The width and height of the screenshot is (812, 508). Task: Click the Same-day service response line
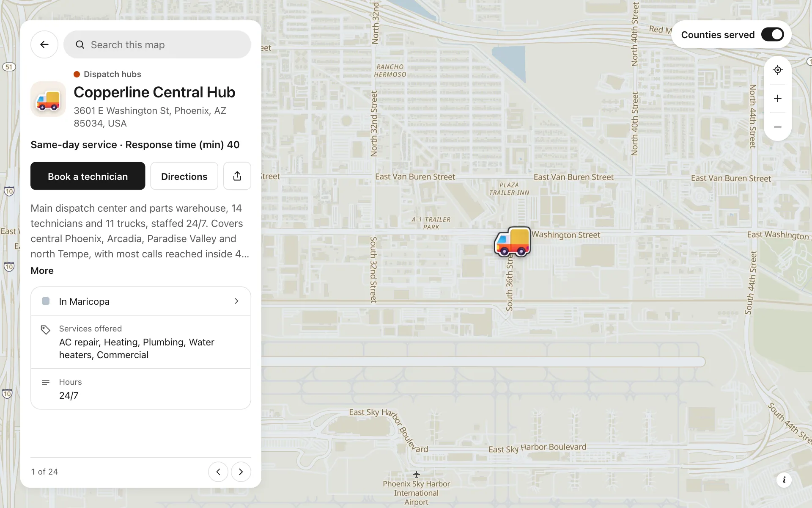tap(135, 145)
